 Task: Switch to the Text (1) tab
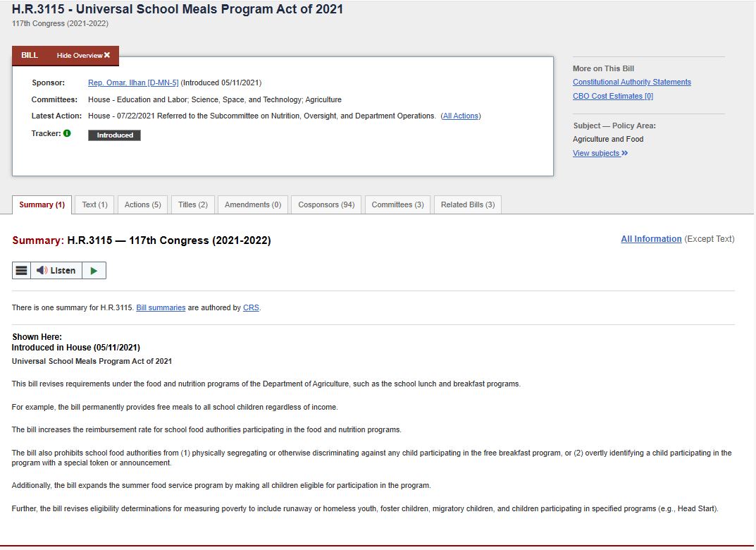tap(94, 204)
